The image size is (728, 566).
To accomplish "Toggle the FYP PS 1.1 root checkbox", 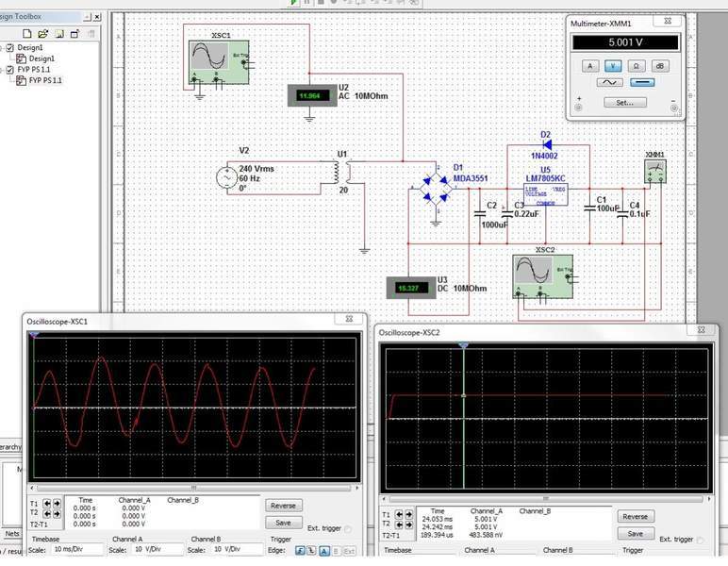I will point(10,69).
